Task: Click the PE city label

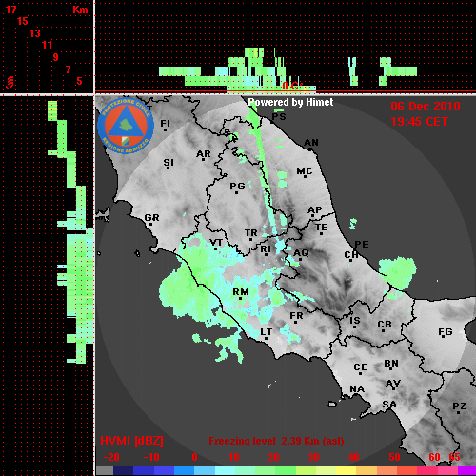Action: 362,245
